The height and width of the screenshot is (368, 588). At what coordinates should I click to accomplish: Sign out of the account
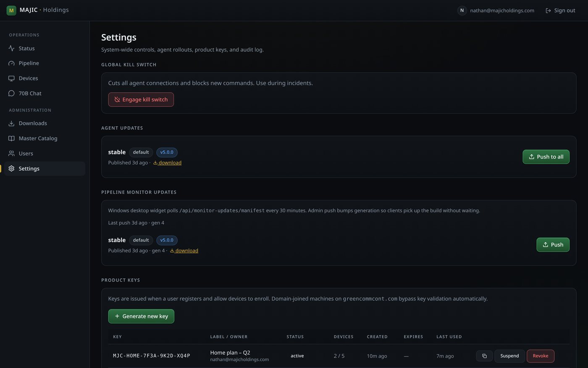(560, 11)
